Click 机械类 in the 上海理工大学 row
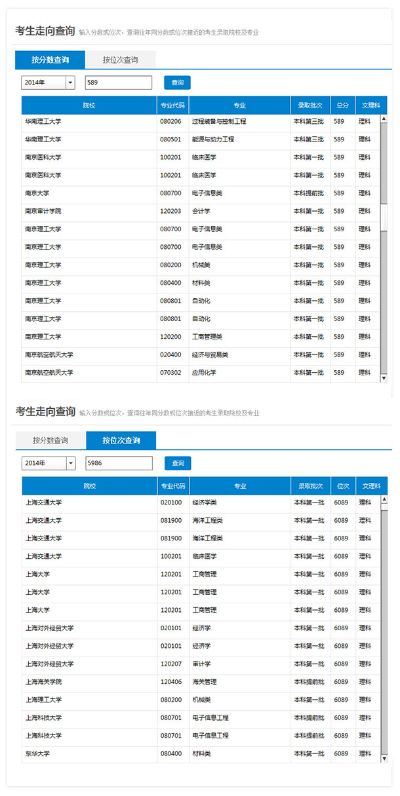Viewport: 400px width, 796px height. point(202,700)
